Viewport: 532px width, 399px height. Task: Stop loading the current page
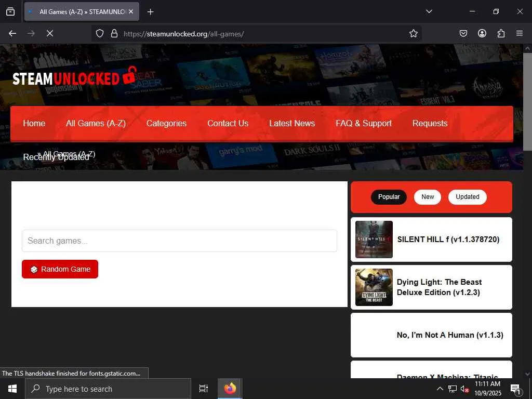click(49, 33)
